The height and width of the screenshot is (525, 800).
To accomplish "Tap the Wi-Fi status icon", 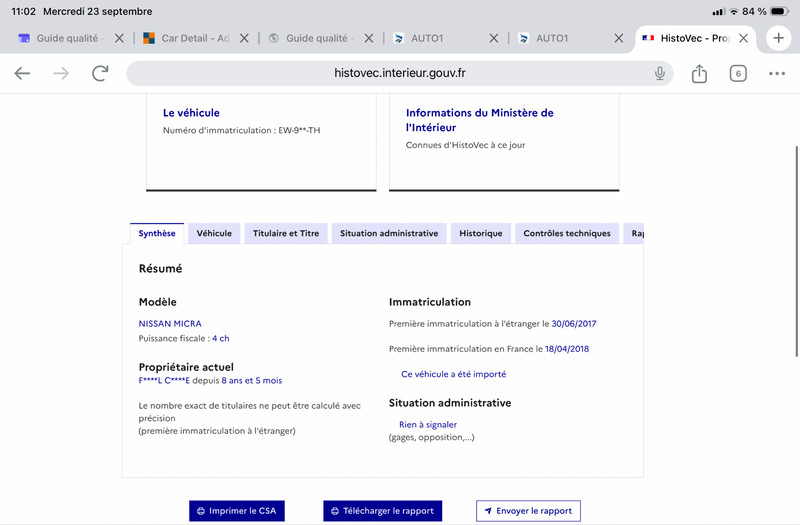I will [734, 11].
